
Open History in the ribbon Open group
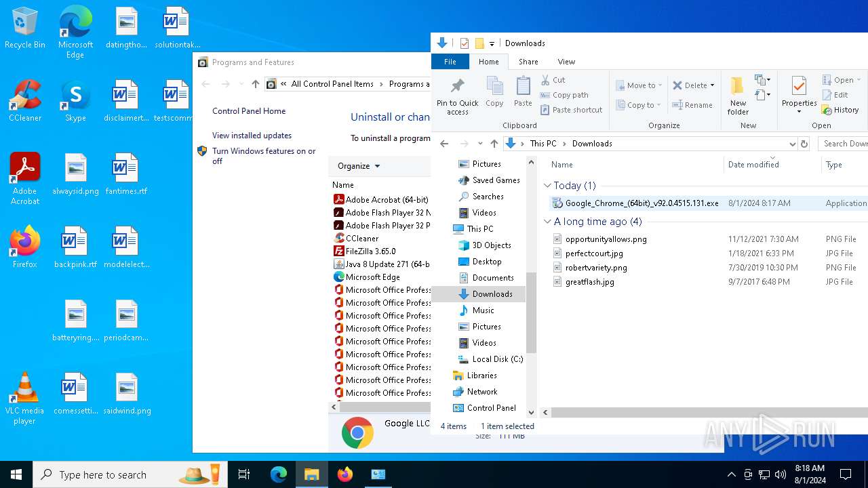840,110
